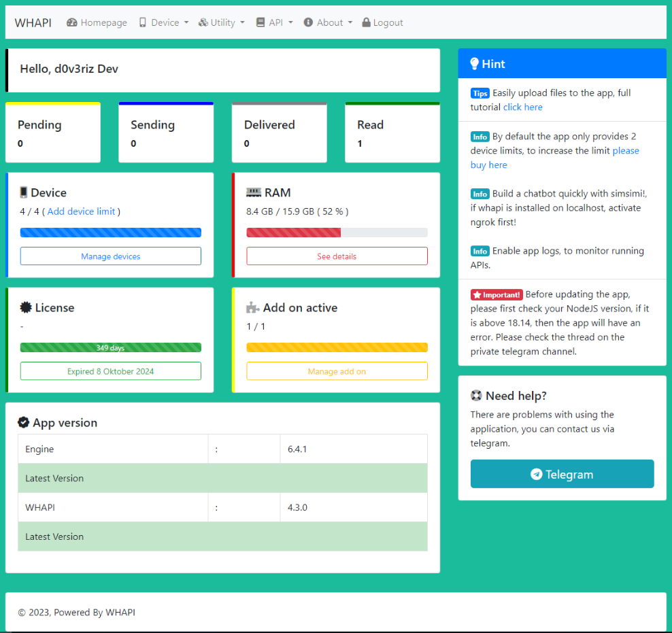Click the App version check badge icon
The height and width of the screenshot is (633, 672).
click(23, 422)
